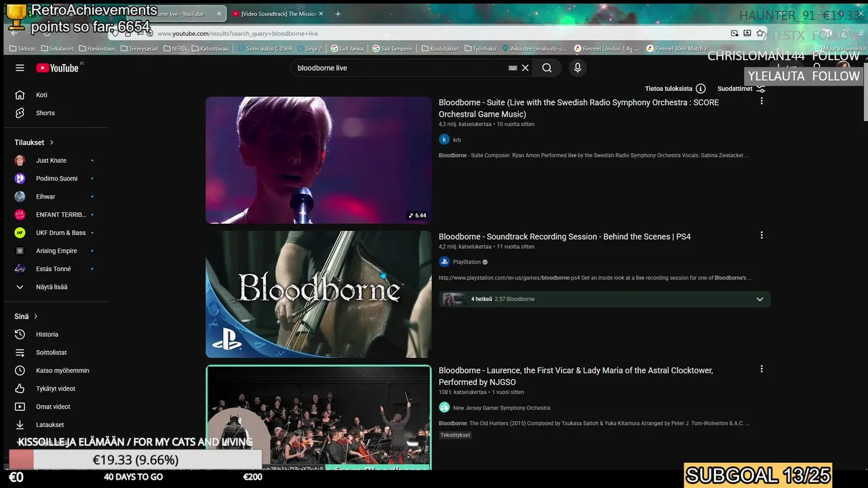
Task: Open the Suodattimet filters
Action: coord(741,89)
